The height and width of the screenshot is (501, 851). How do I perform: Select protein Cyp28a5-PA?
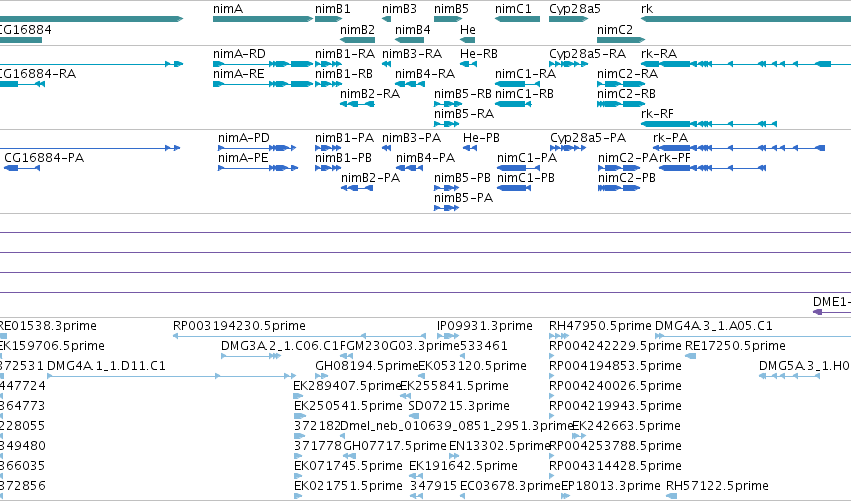click(x=568, y=148)
